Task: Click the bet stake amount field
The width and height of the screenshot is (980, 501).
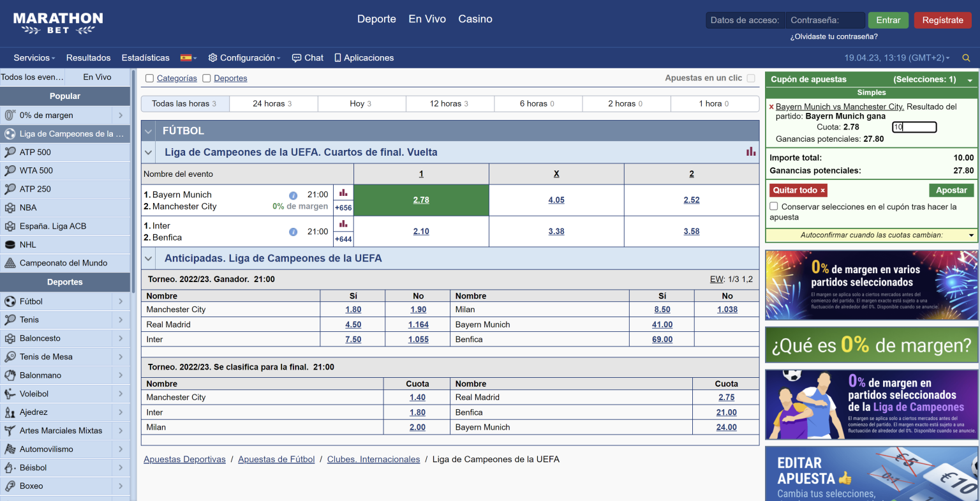Action: coord(914,127)
